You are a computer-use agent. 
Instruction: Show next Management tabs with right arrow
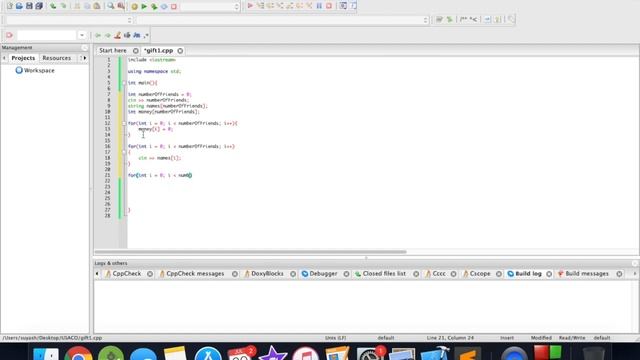(x=84, y=58)
